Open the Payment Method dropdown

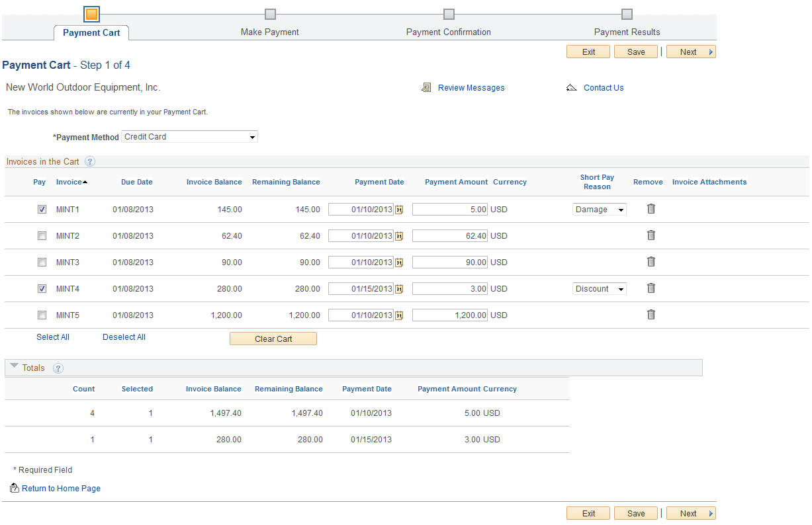click(x=253, y=136)
